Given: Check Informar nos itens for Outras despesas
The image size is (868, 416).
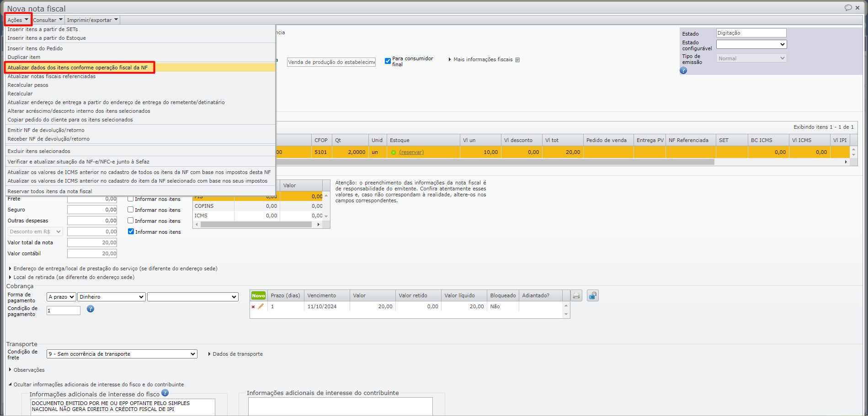Looking at the screenshot, I should (131, 221).
